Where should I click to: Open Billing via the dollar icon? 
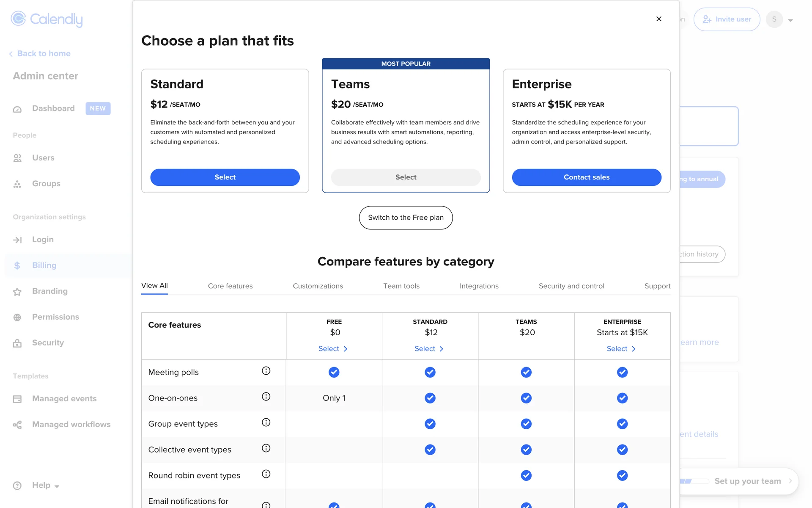[x=17, y=265]
